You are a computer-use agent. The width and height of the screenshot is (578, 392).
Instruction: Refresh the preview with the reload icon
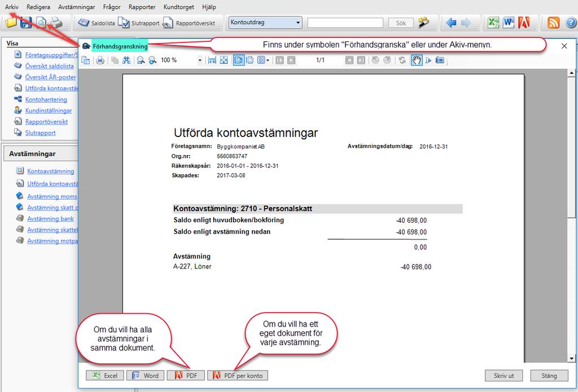[x=402, y=60]
